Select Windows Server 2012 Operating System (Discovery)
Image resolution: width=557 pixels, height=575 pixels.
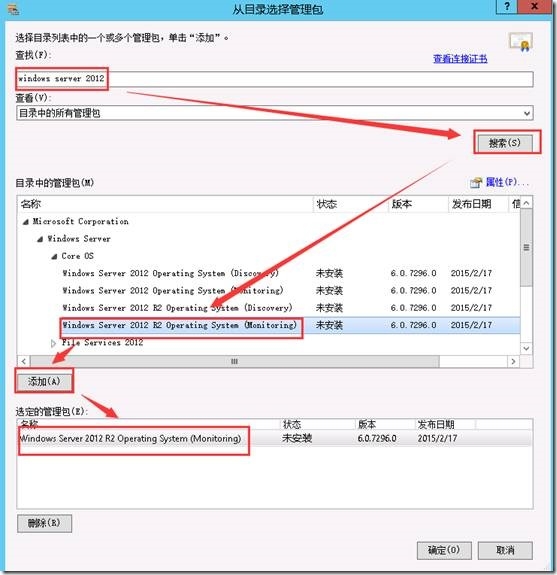tap(171, 273)
